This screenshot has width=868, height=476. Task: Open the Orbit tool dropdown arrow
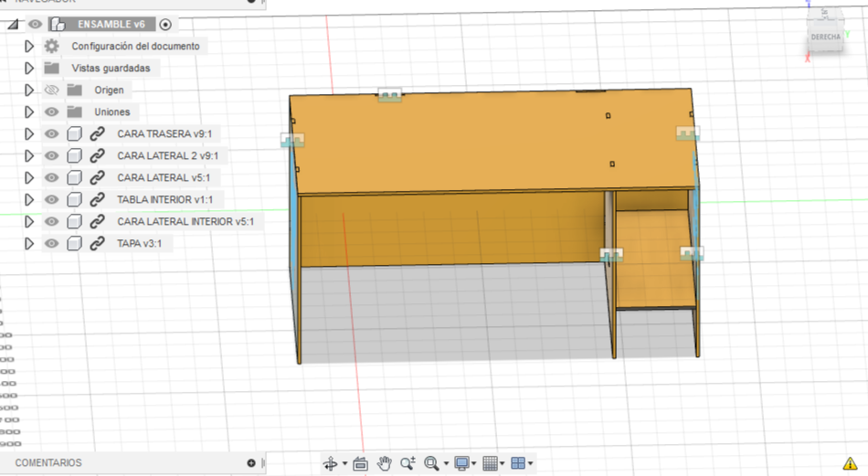344,464
